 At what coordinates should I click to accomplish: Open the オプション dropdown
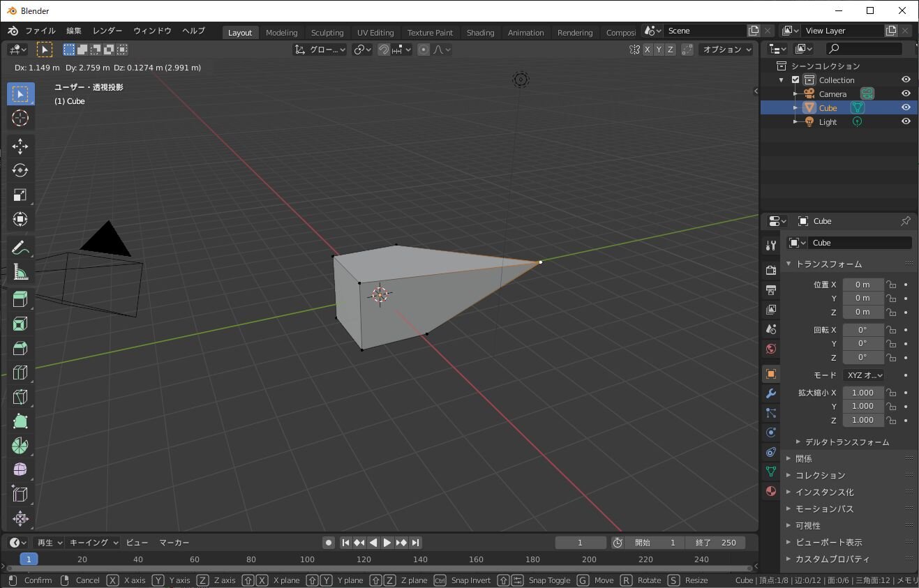pyautogui.click(x=727, y=50)
